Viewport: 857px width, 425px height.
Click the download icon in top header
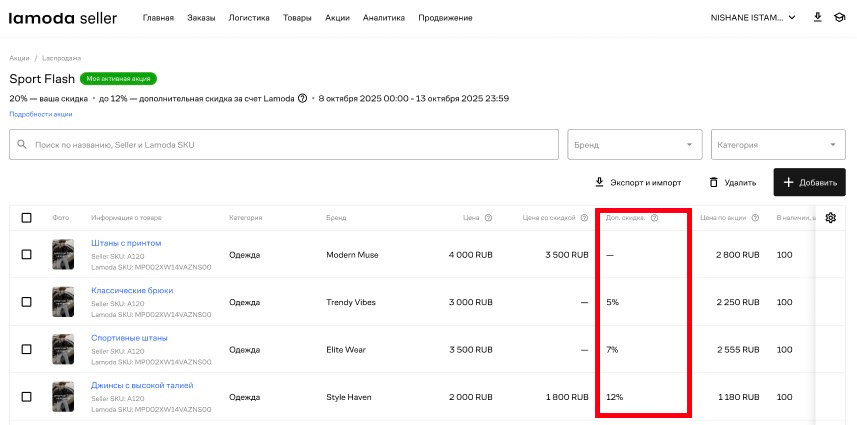(818, 18)
